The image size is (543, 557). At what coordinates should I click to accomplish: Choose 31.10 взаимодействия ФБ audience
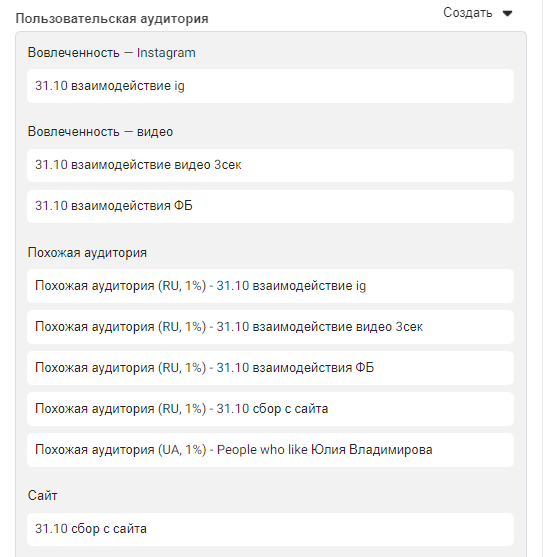270,206
